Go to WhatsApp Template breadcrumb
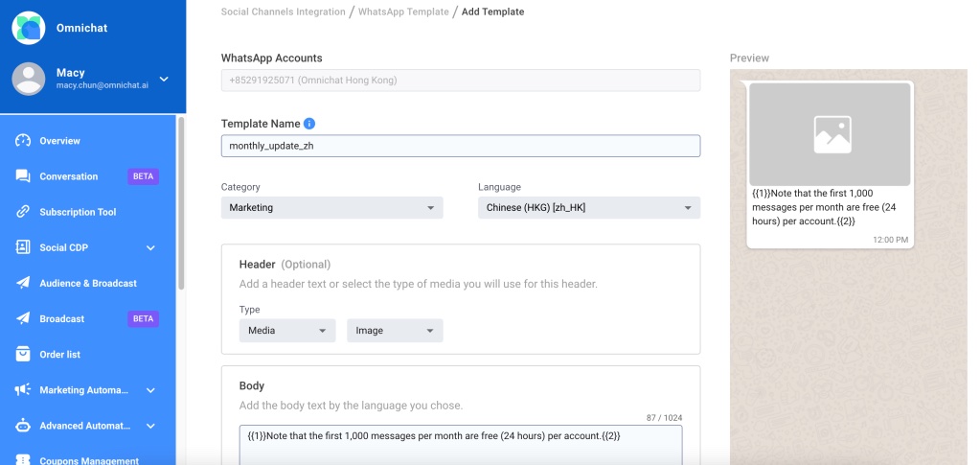The width and height of the screenshot is (980, 465). pos(403,12)
